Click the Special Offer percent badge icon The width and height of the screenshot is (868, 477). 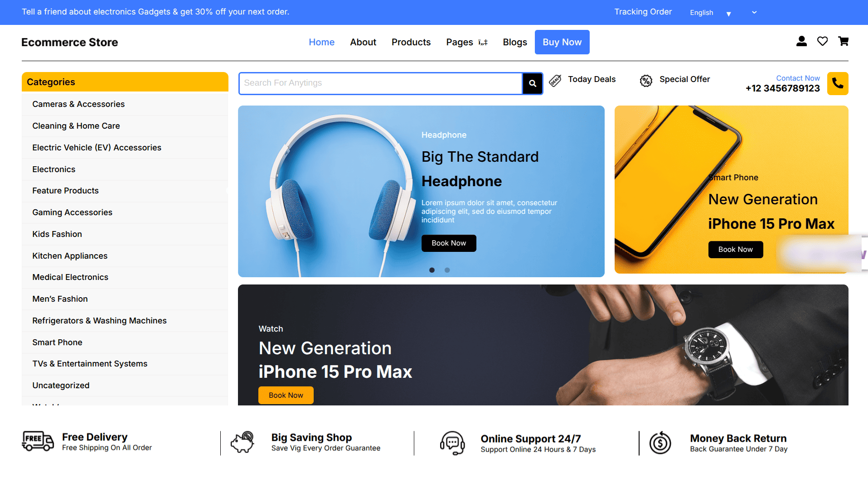click(646, 81)
